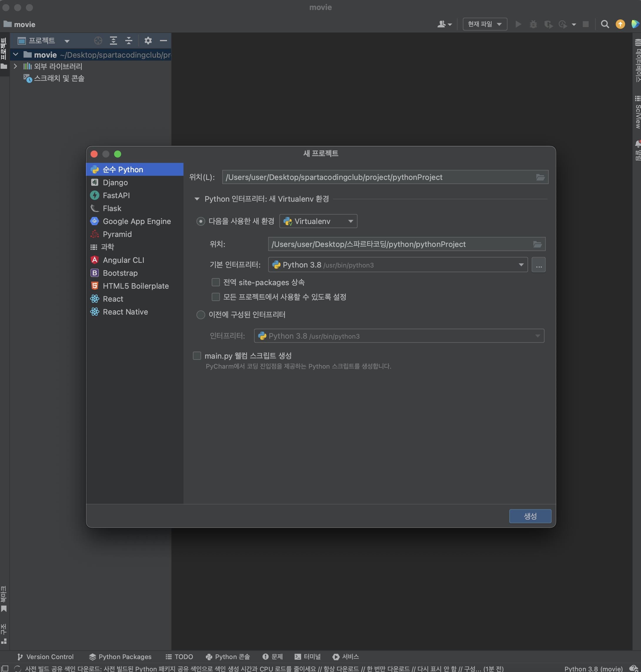This screenshot has width=641, height=672.
Task: Click the virtualenv 위치 path field
Action: [407, 244]
